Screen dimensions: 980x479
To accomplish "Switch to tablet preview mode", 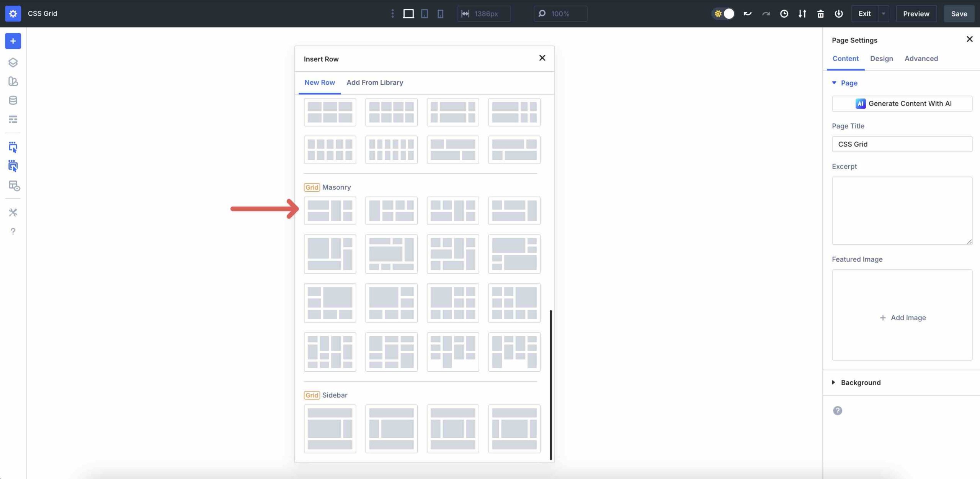I will 424,13.
